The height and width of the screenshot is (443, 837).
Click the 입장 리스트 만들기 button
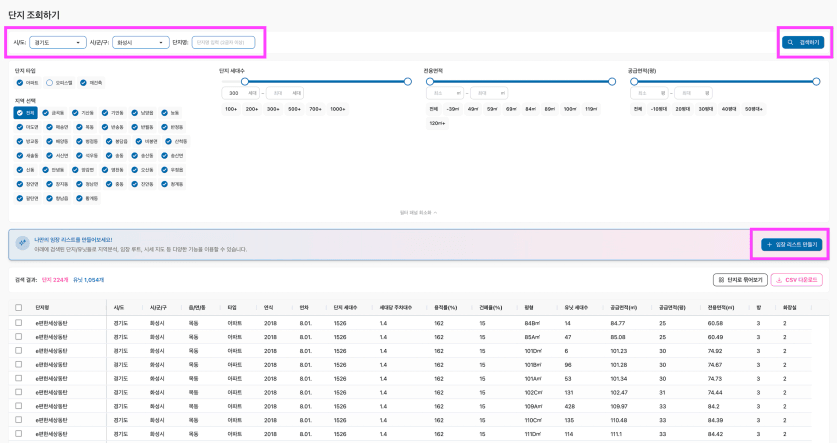790,244
